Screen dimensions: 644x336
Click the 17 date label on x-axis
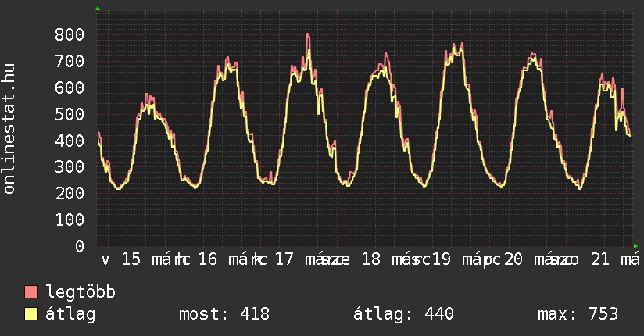[x=284, y=259]
